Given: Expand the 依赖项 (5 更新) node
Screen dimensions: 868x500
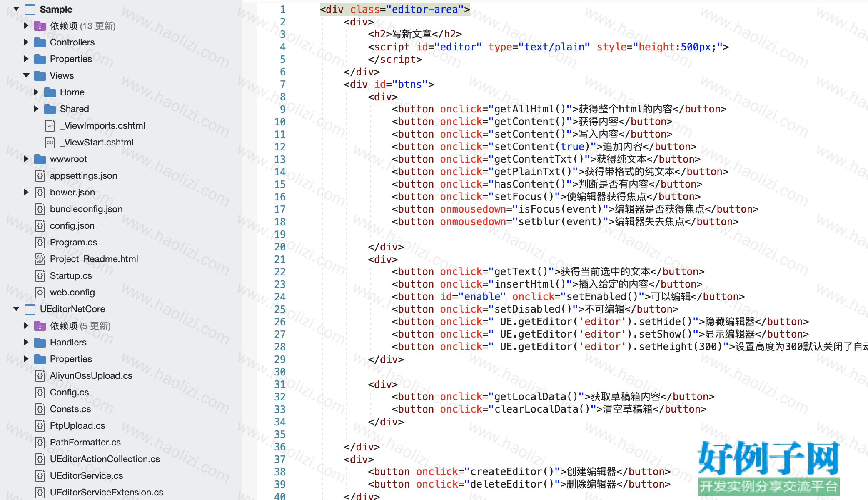Looking at the screenshot, I should coord(26,325).
